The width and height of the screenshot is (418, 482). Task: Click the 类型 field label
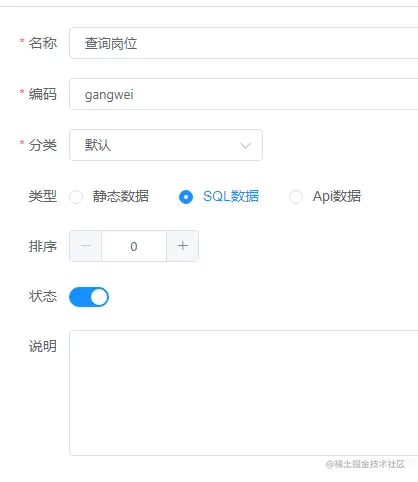43,196
